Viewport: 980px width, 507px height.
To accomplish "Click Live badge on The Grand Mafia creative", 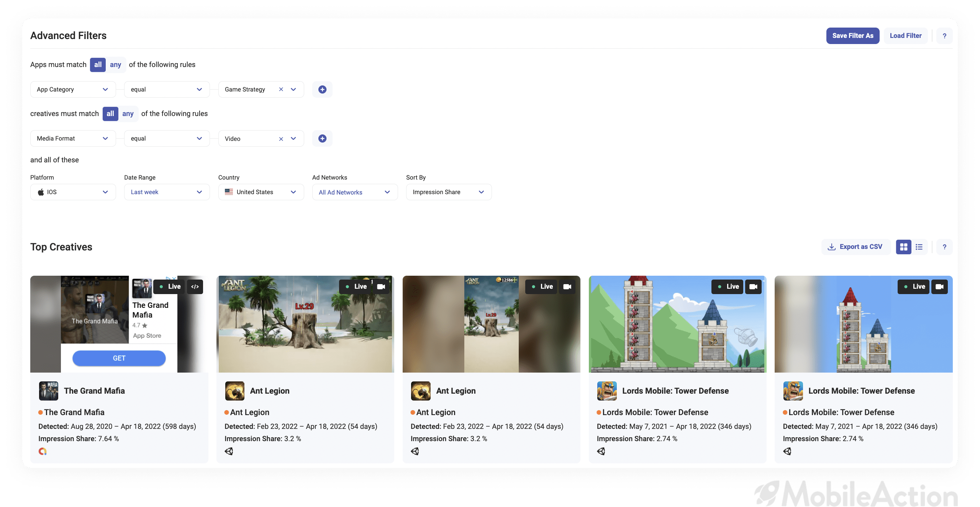I will (170, 286).
